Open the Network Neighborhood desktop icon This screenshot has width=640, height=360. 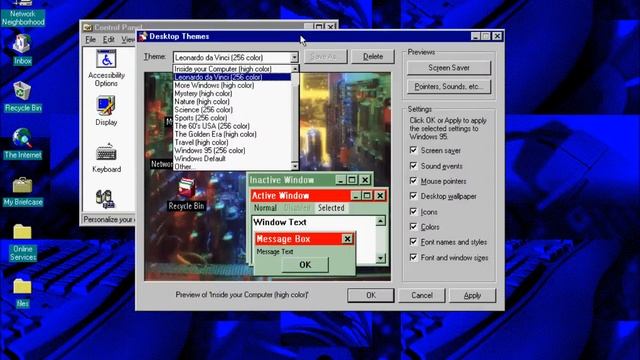(23, 12)
